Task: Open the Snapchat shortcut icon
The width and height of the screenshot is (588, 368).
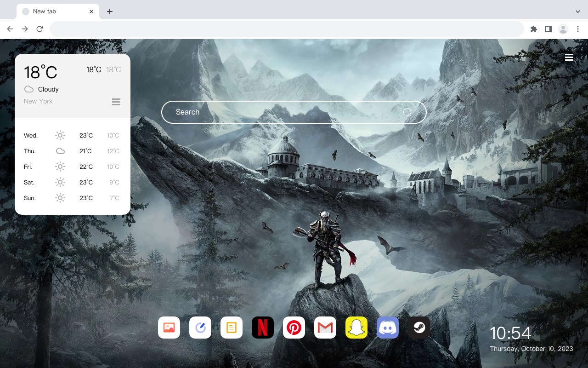Action: tap(356, 328)
